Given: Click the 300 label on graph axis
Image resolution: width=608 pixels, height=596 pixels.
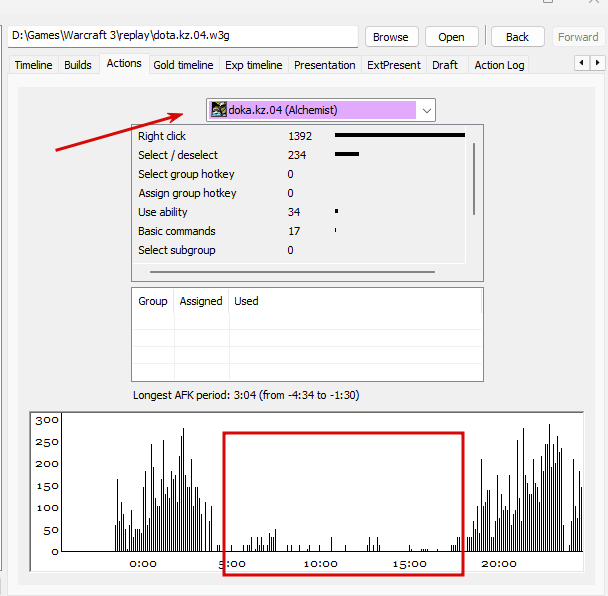Looking at the screenshot, I should pos(47,420).
